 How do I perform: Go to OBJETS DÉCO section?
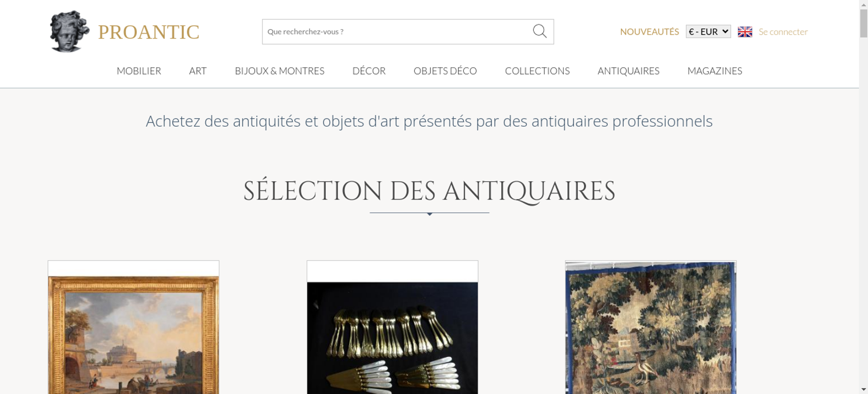445,71
